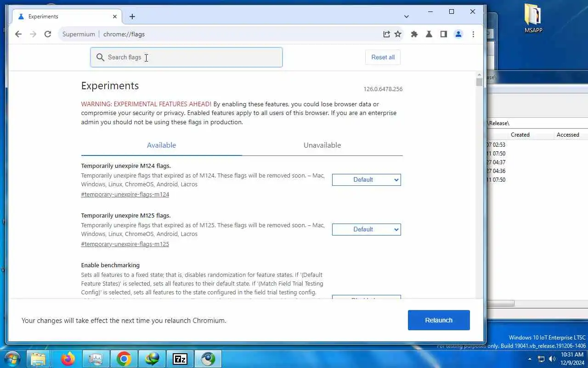This screenshot has height=368, width=588.
Task: Open the 7-Zip taskbar icon
Action: [x=180, y=359]
